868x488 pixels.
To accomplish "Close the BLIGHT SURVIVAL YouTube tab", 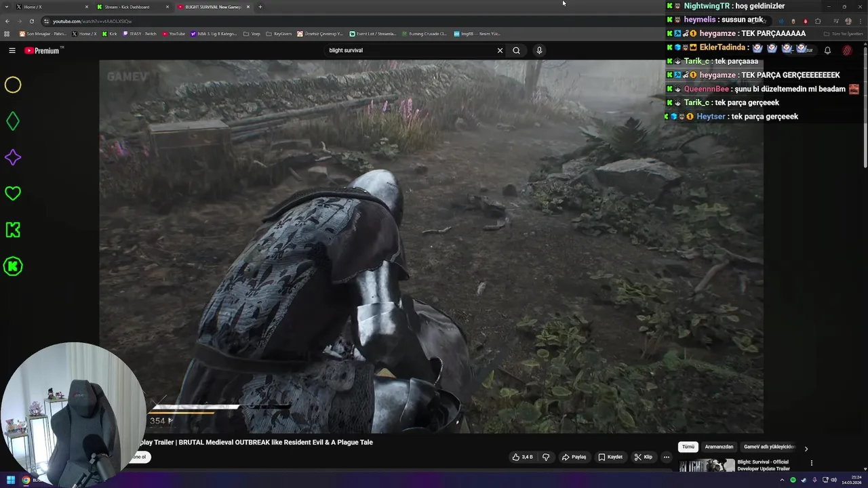I will pyautogui.click(x=248, y=7).
